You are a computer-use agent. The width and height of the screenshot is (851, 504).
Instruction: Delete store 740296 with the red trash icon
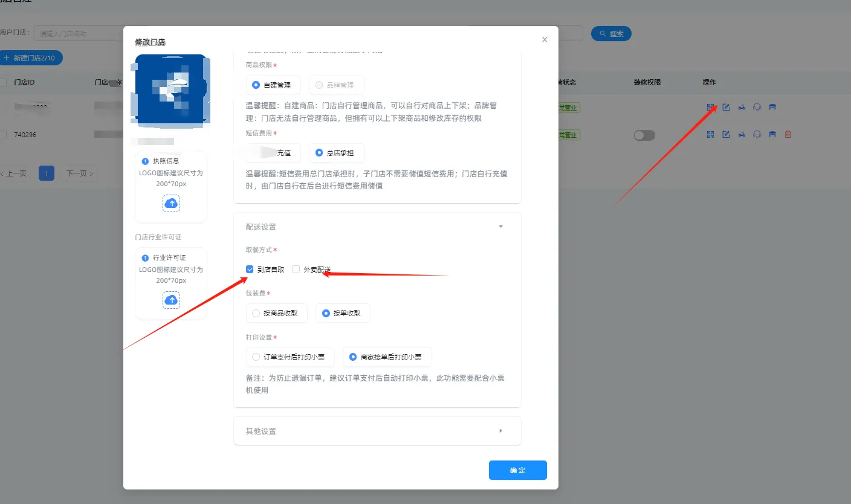click(788, 134)
